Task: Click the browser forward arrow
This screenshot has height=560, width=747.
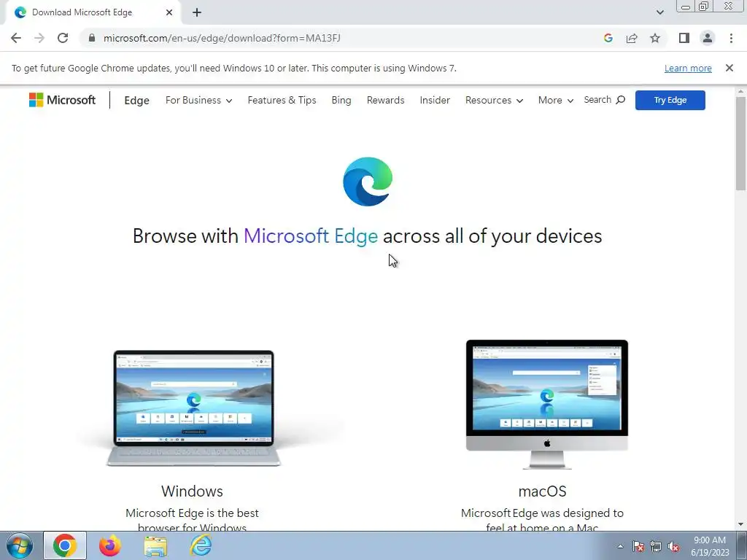Action: [x=39, y=38]
